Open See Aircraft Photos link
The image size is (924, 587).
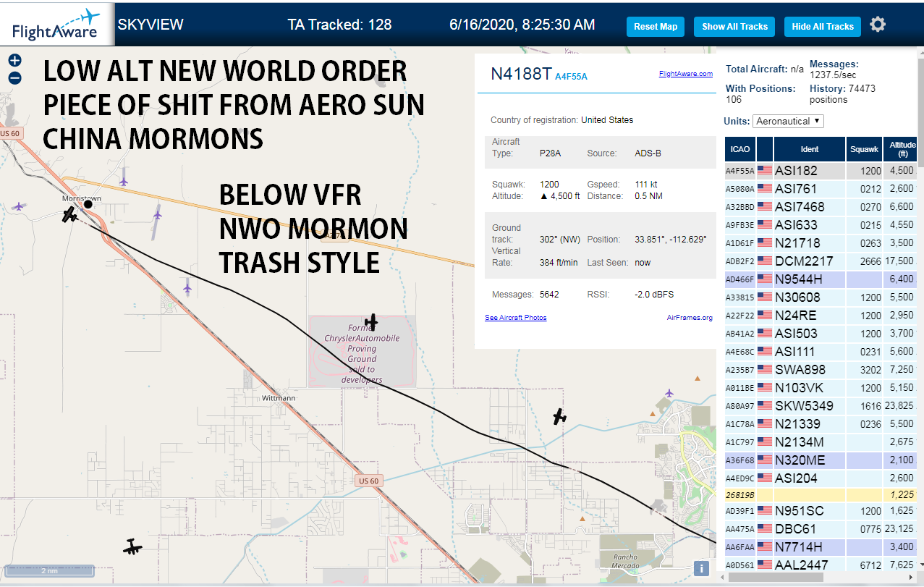pyautogui.click(x=516, y=318)
